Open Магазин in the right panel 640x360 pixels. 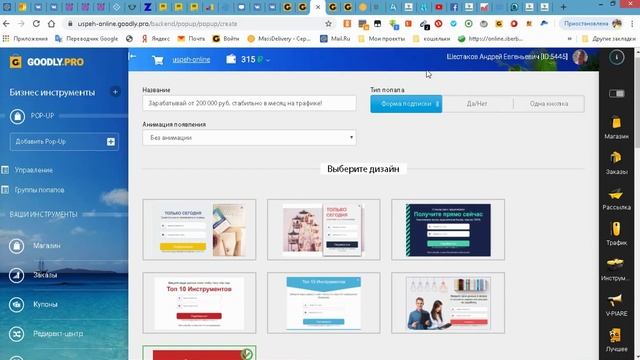point(616,128)
